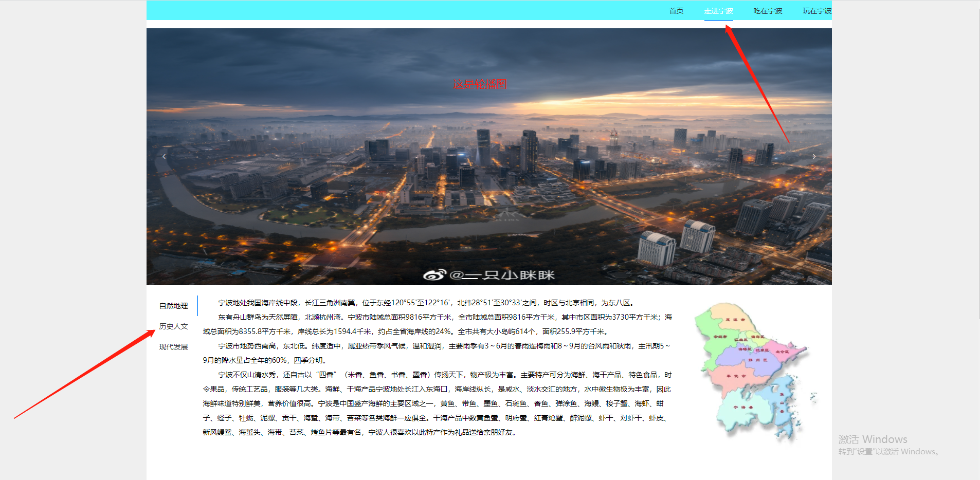Click paragraph starting 东有舟山群岛为天然屏障
Viewport: 980px width, 480px height.
[438, 324]
